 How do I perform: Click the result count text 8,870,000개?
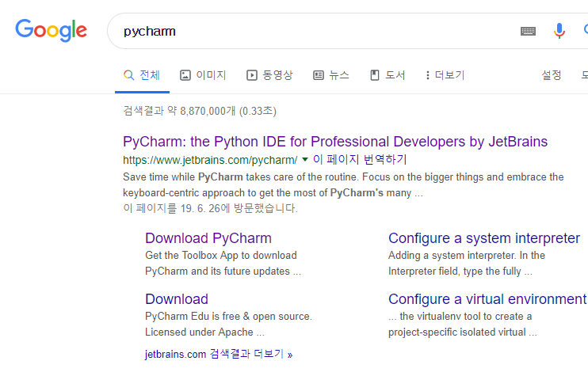pos(208,112)
